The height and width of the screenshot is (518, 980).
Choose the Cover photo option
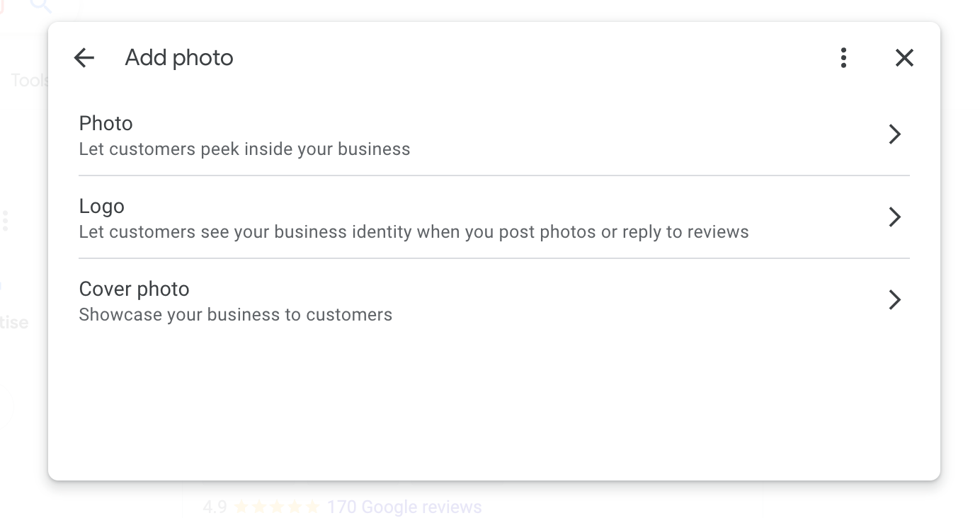click(135, 289)
